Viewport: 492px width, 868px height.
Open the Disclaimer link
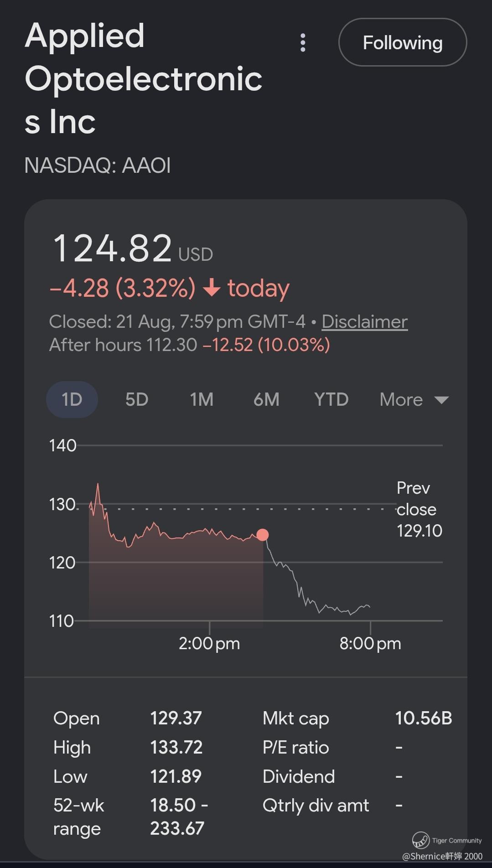365,321
